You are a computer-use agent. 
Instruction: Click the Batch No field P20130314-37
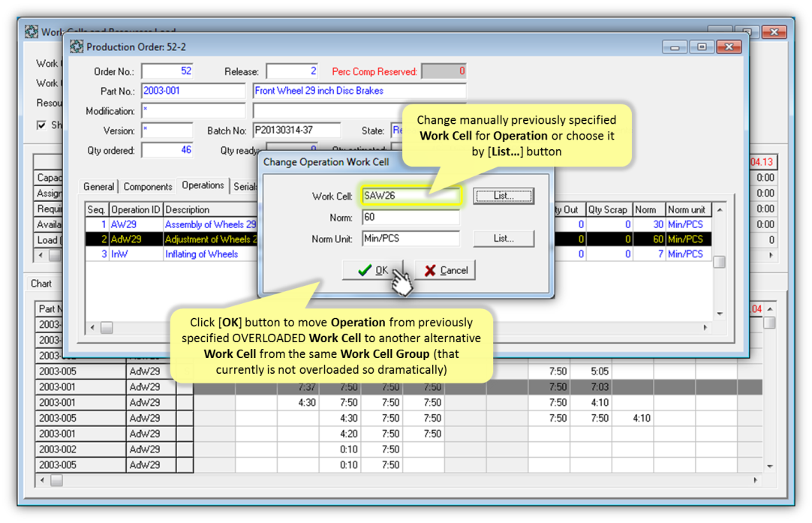pyautogui.click(x=296, y=131)
